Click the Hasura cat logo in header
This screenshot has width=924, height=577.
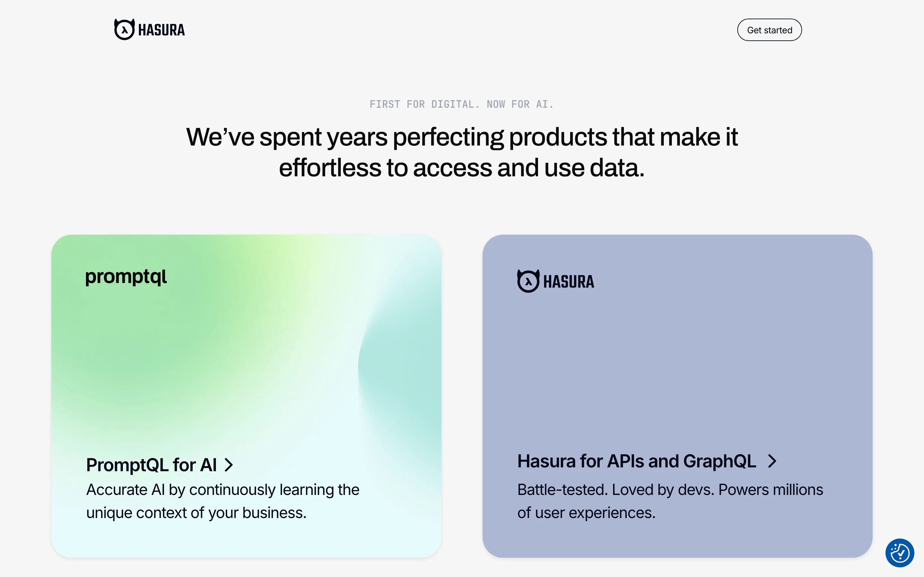(124, 30)
